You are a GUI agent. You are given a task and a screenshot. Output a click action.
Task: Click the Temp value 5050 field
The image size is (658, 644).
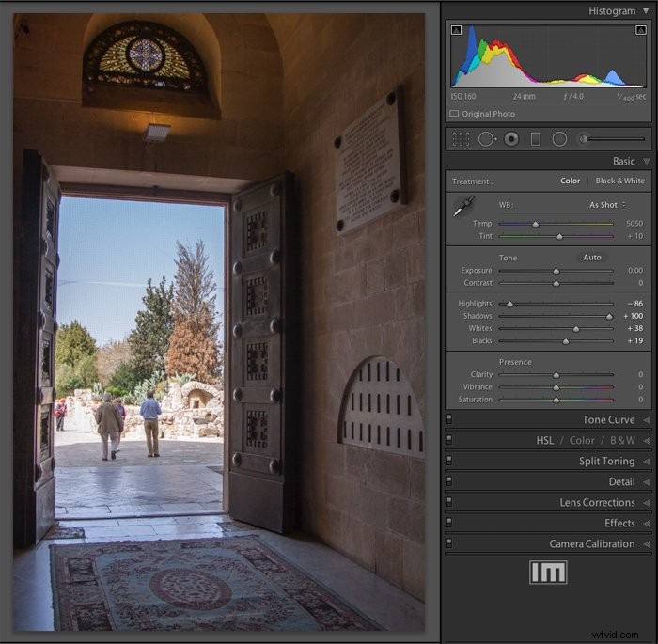point(634,224)
